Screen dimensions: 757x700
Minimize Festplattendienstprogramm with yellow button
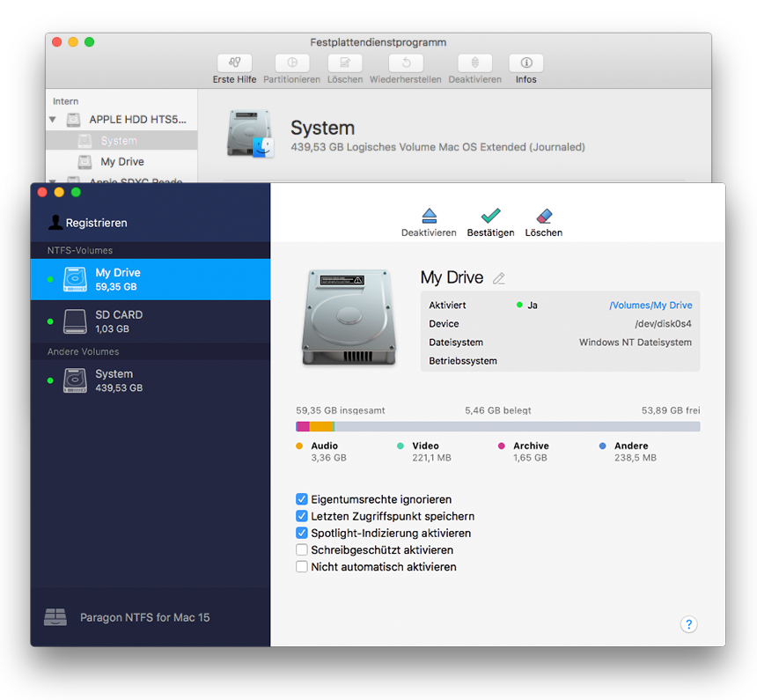coord(73,42)
